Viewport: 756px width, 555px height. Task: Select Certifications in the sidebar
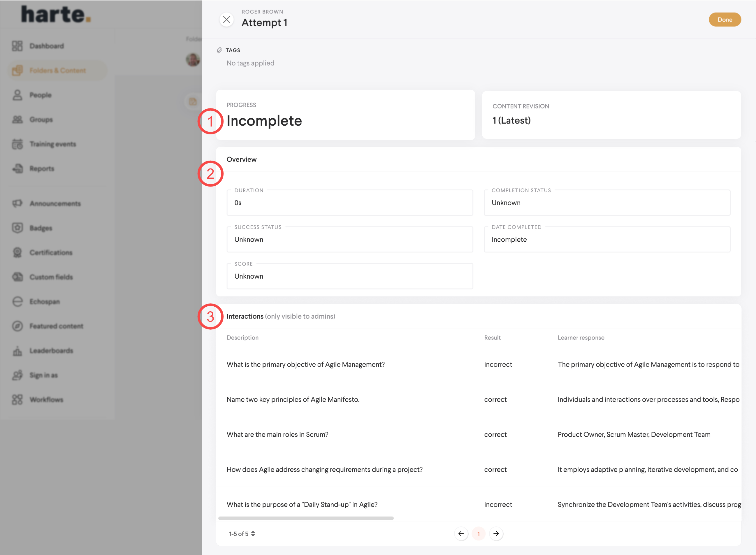pyautogui.click(x=51, y=253)
